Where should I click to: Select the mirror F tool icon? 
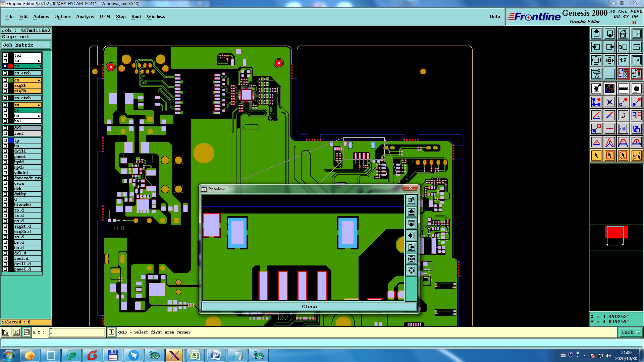tap(636, 115)
